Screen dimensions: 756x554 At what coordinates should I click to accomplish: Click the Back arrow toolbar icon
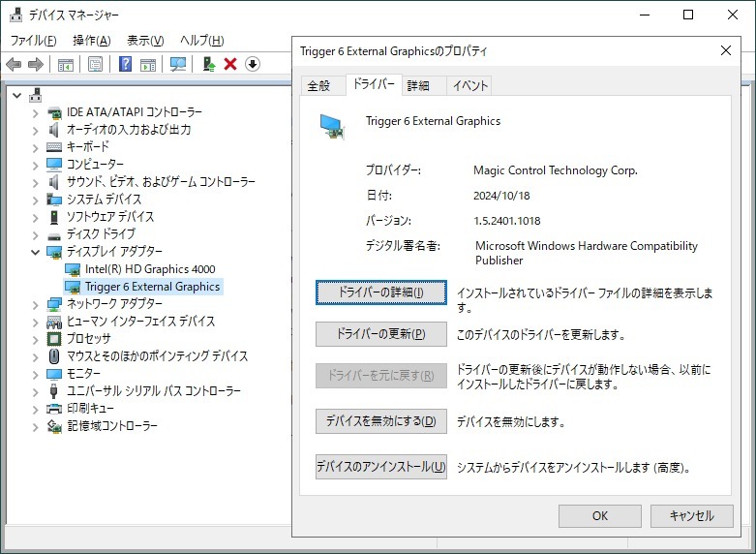tap(14, 64)
